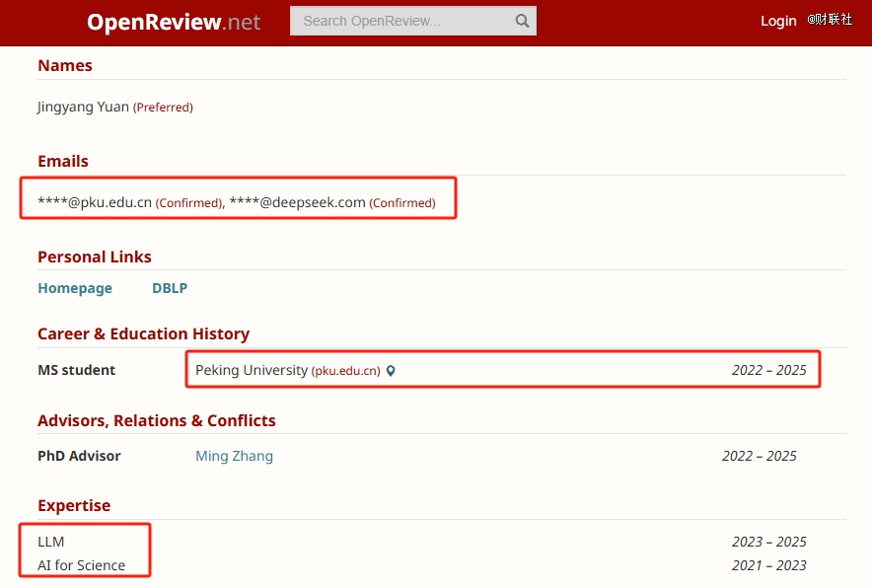Image resolution: width=872 pixels, height=588 pixels.
Task: Click the LLM expertise entry
Action: tap(51, 542)
